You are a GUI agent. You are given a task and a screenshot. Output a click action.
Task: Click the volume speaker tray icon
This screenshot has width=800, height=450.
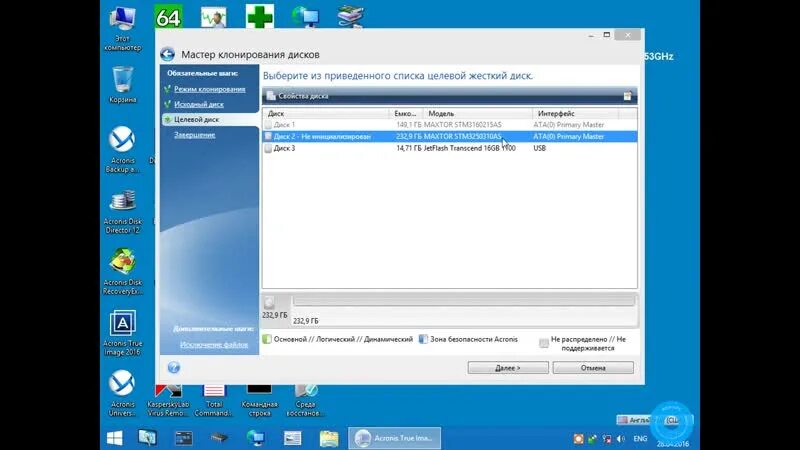620,439
